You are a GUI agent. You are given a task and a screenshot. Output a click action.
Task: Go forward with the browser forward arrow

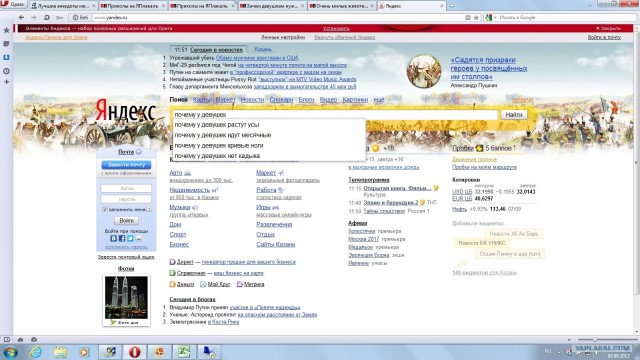coord(34,18)
